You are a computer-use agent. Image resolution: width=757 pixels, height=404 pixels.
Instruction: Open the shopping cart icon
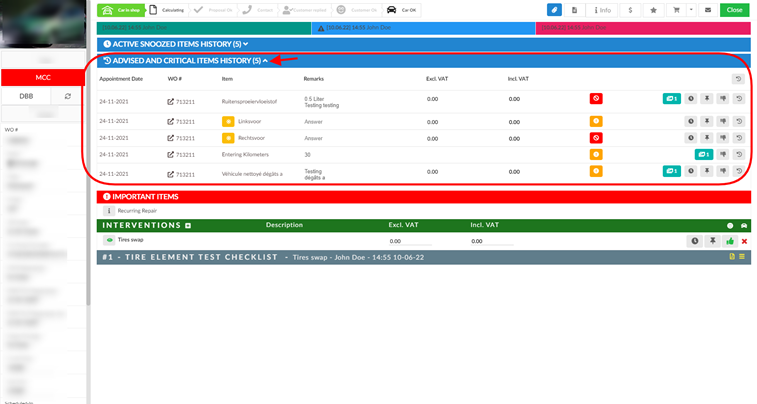tap(676, 10)
